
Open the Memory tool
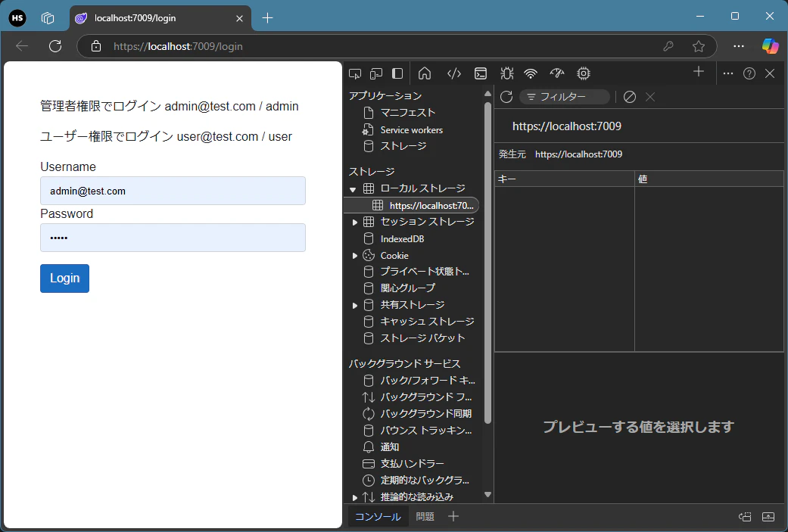(584, 74)
